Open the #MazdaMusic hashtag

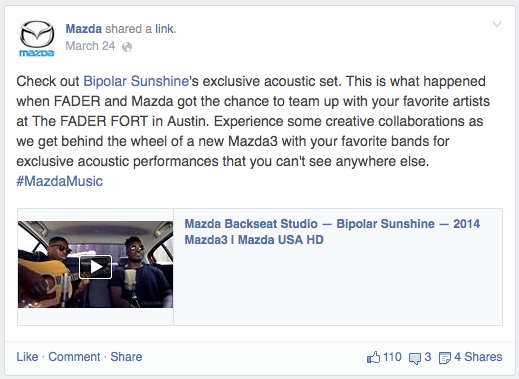point(60,181)
